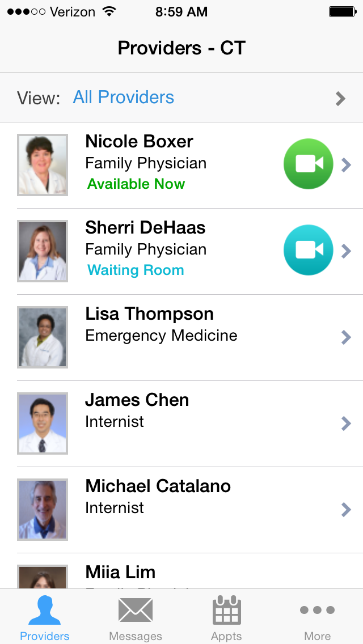The height and width of the screenshot is (644, 363).
Task: Select the Waiting Room status for Sherri DeHaas
Action: (136, 270)
